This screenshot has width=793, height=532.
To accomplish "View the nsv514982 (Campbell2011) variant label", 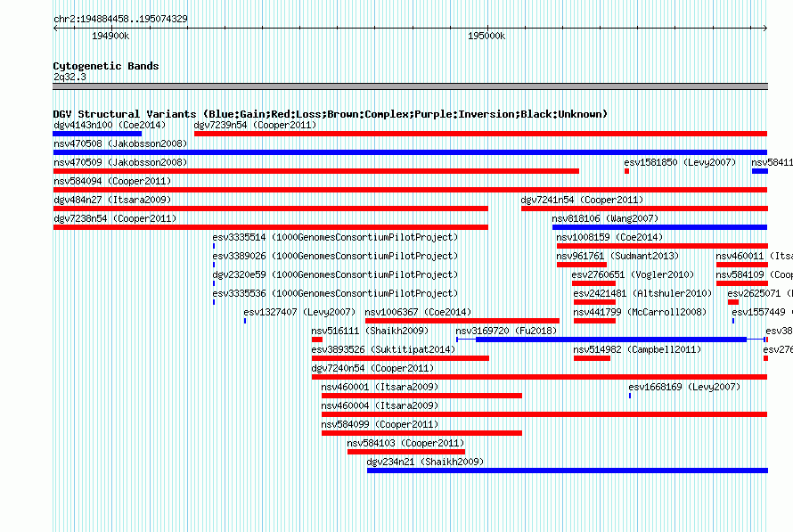I will pos(637,349).
